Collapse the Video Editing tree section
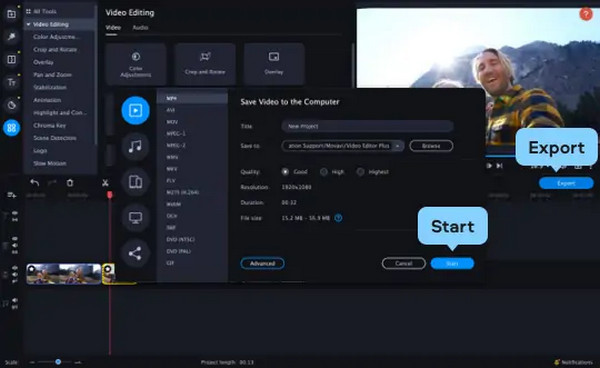600x368 pixels. [x=28, y=24]
